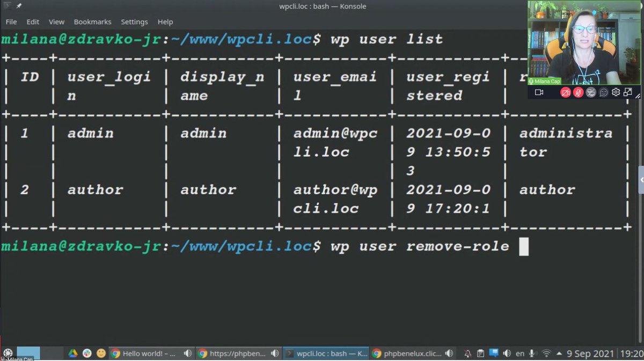
Task: Open Konsole's Bookmarks menu
Action: 92,21
